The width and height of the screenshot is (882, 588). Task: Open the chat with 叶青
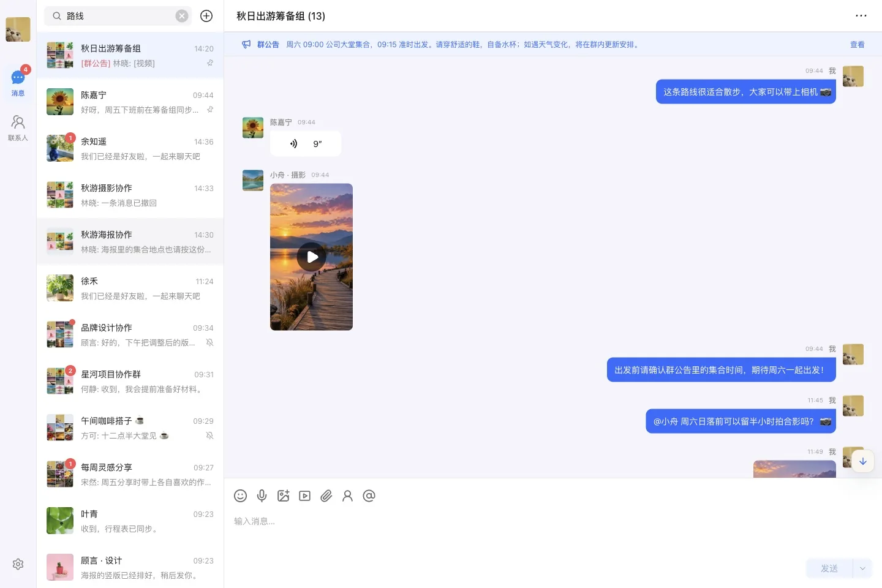click(x=130, y=521)
